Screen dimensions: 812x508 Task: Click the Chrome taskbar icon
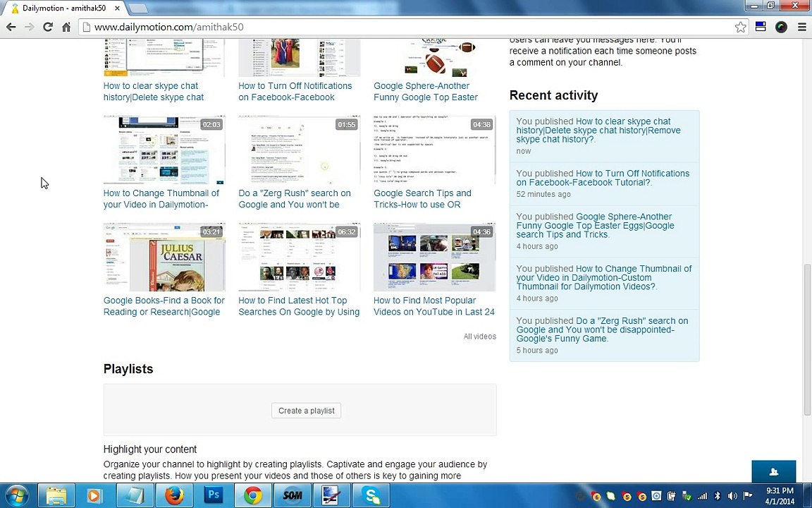253,495
